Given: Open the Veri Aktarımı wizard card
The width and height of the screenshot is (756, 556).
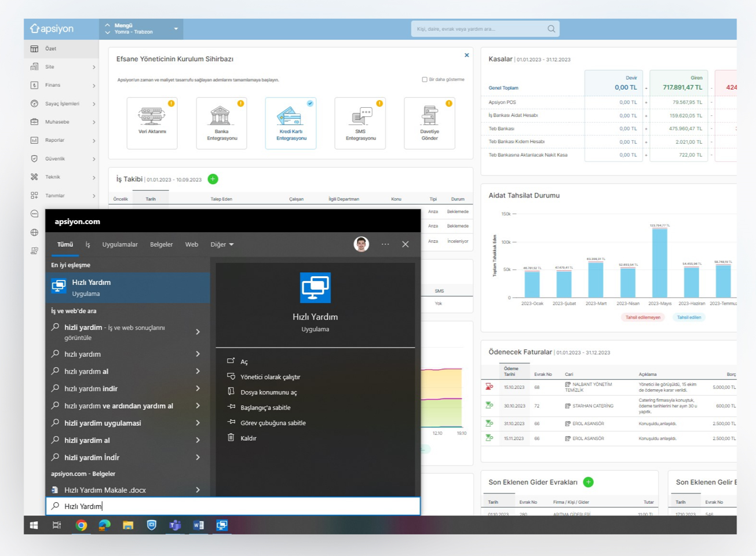Looking at the screenshot, I should pos(152,123).
